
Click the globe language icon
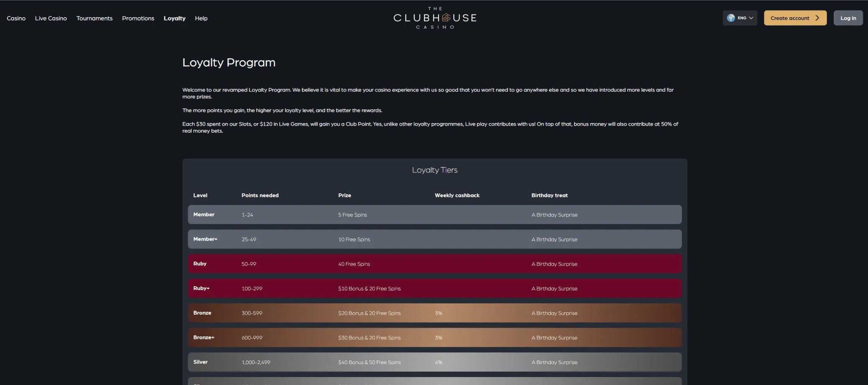coord(731,18)
